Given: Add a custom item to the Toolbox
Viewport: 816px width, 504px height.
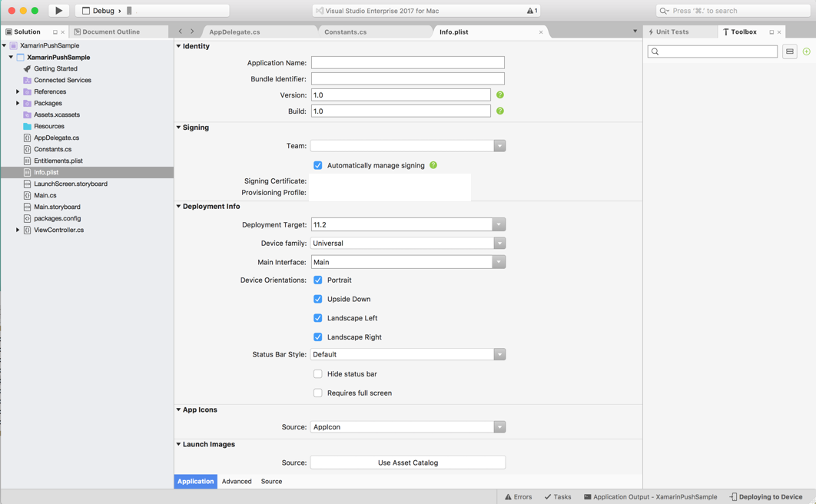Looking at the screenshot, I should (805, 51).
